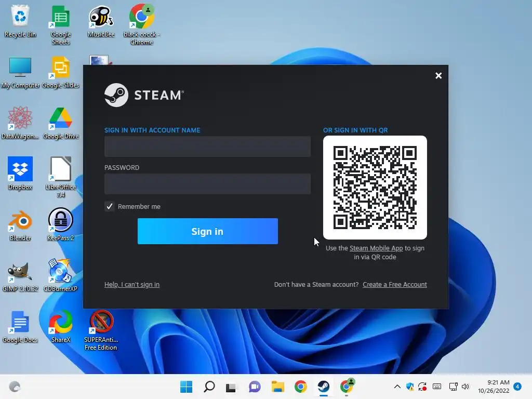Image resolution: width=532 pixels, height=399 pixels.
Task: Close the Steam sign-in window
Action: 438,76
